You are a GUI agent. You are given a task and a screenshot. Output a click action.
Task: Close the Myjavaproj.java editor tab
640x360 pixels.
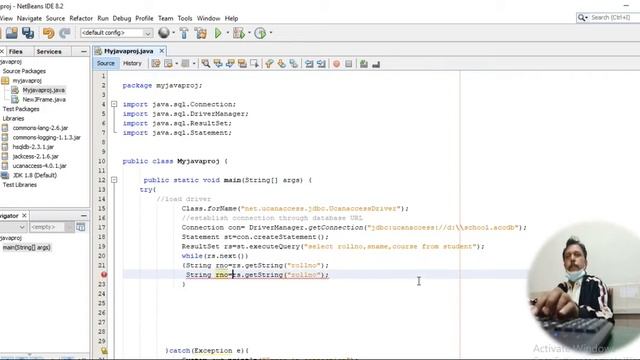click(x=162, y=51)
